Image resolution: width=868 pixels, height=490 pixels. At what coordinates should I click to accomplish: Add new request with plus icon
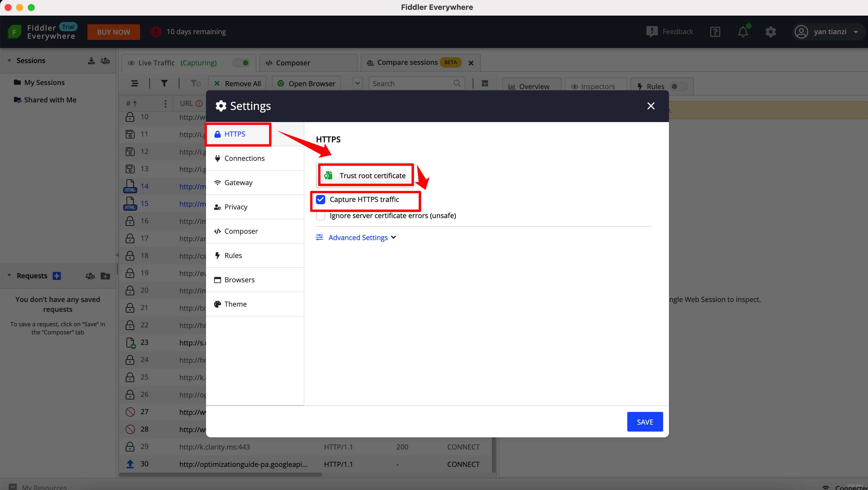click(x=57, y=276)
